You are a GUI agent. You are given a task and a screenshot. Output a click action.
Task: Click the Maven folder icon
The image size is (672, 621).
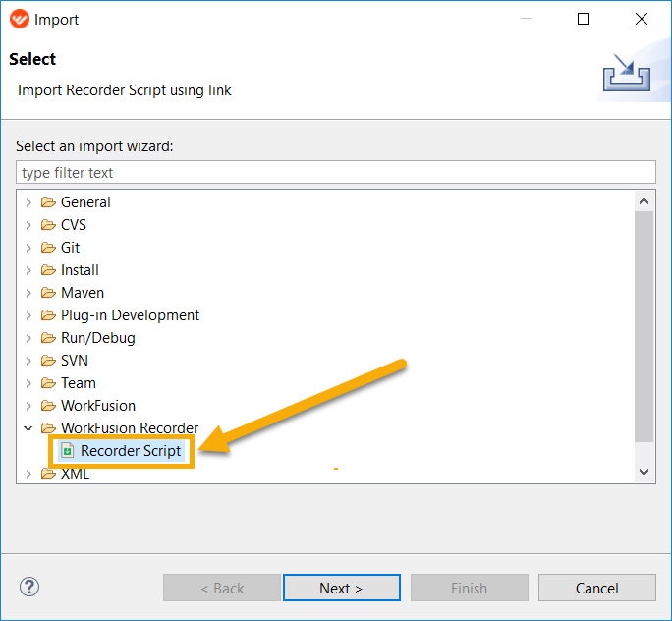[x=48, y=293]
